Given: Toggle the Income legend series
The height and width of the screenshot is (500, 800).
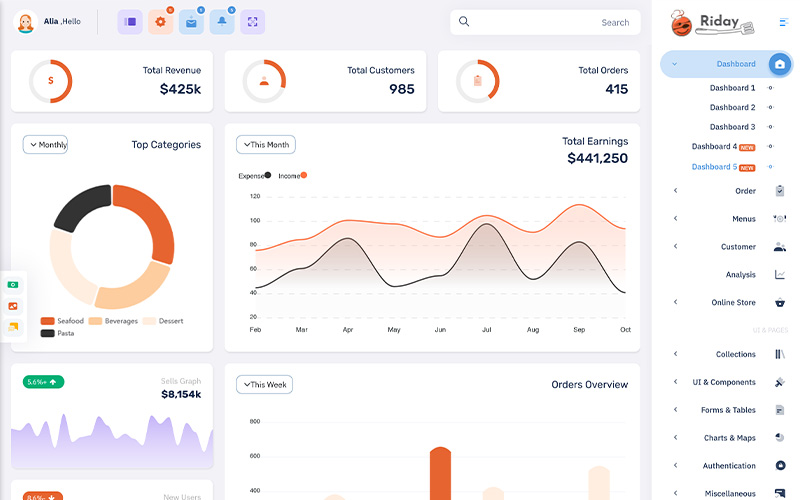Looking at the screenshot, I should pos(292,176).
